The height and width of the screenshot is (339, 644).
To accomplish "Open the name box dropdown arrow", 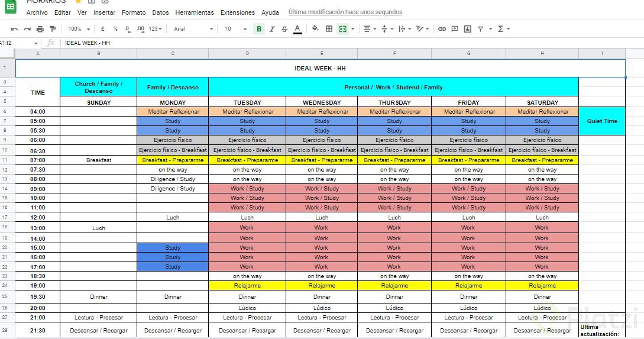I will click(35, 43).
